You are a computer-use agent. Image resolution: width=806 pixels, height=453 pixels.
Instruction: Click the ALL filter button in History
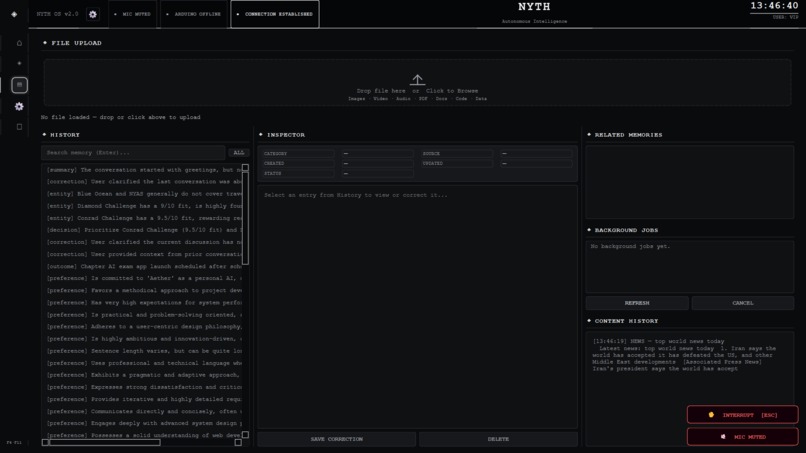tap(239, 153)
